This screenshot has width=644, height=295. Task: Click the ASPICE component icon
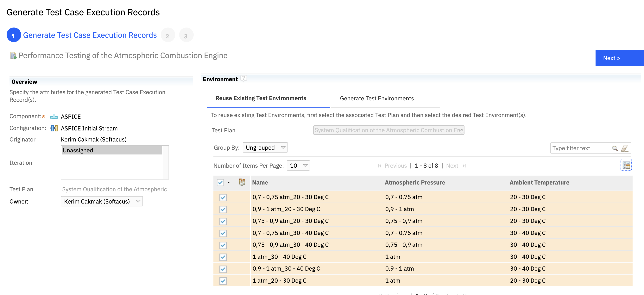(x=54, y=116)
